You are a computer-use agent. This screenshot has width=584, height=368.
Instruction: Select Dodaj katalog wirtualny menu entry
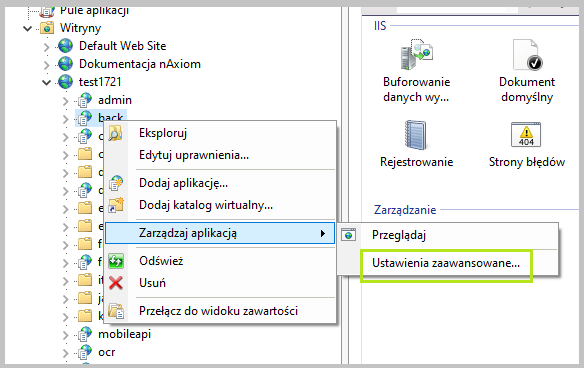206,205
